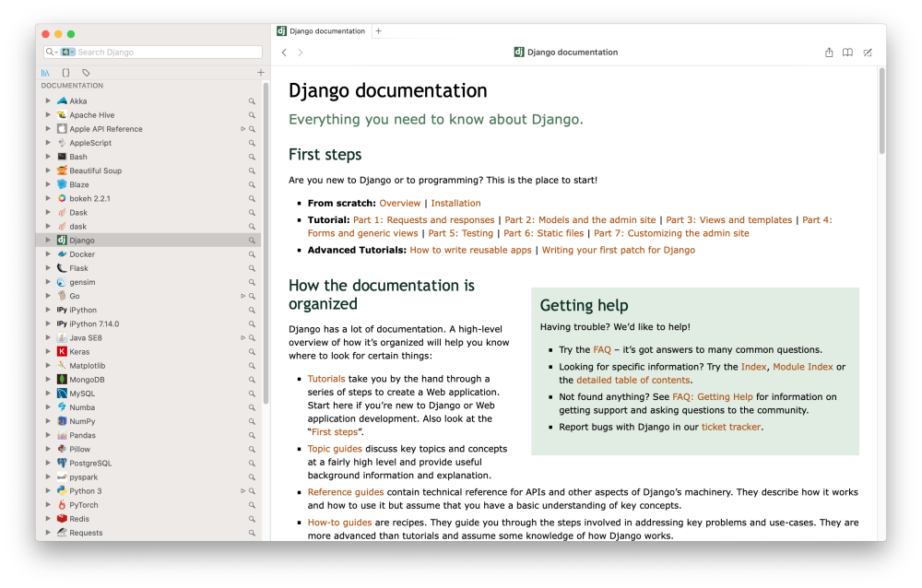922x588 pixels.
Task: Click the Akka docset icon
Action: (62, 101)
